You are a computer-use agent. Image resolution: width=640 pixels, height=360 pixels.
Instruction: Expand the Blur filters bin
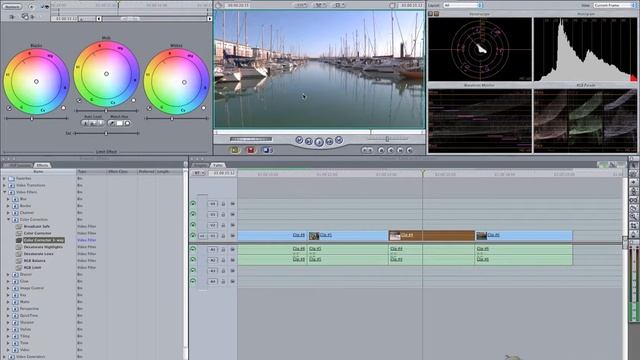8,199
